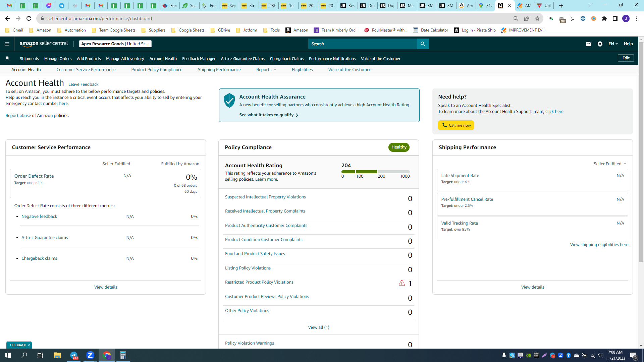Click the bookmark flag icon in nav bar
Image resolution: width=644 pixels, height=362 pixels.
pyautogui.click(x=7, y=58)
